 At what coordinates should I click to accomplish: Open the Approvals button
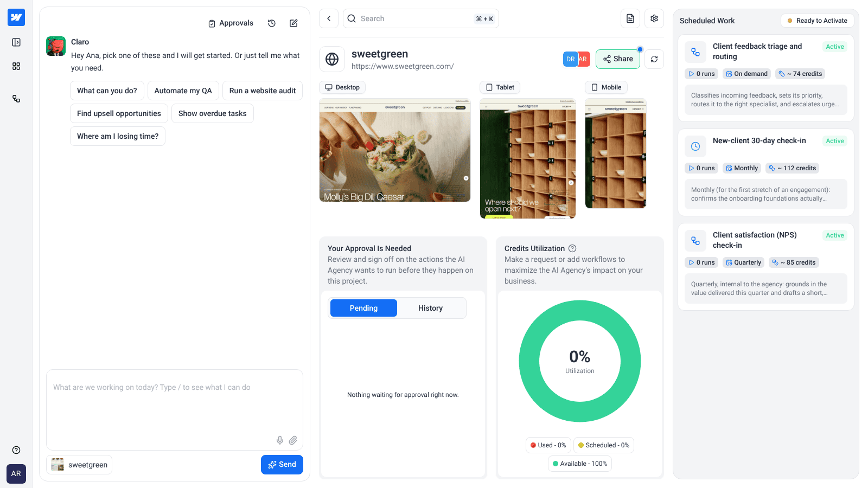[231, 23]
